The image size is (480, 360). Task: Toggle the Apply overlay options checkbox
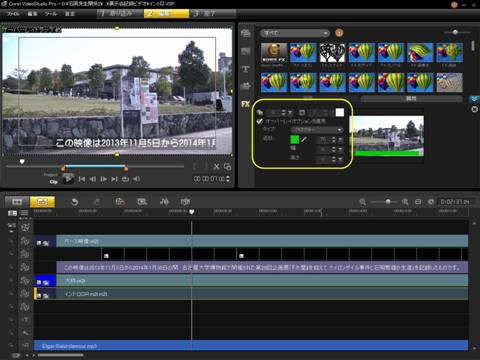tap(260, 121)
